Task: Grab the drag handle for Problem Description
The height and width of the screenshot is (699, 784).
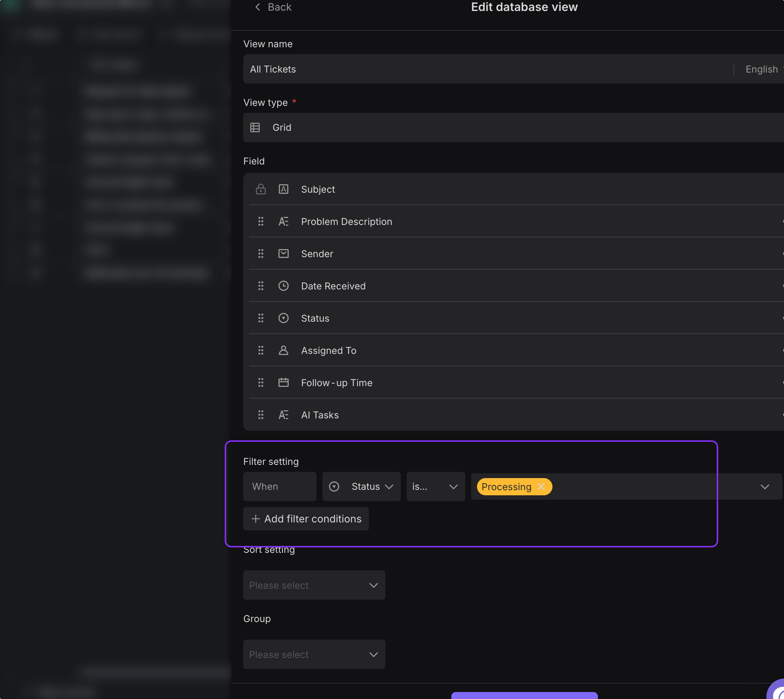Action: click(x=261, y=222)
